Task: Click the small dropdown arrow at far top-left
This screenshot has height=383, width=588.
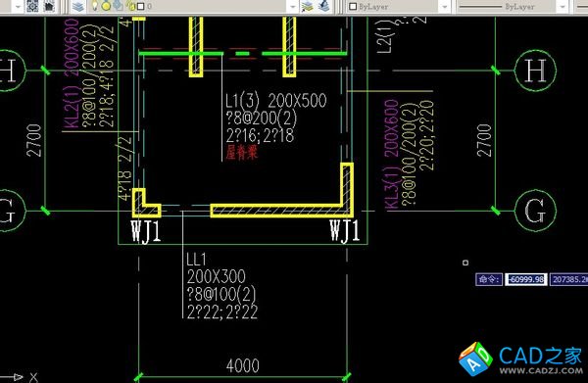Action: click(x=18, y=7)
